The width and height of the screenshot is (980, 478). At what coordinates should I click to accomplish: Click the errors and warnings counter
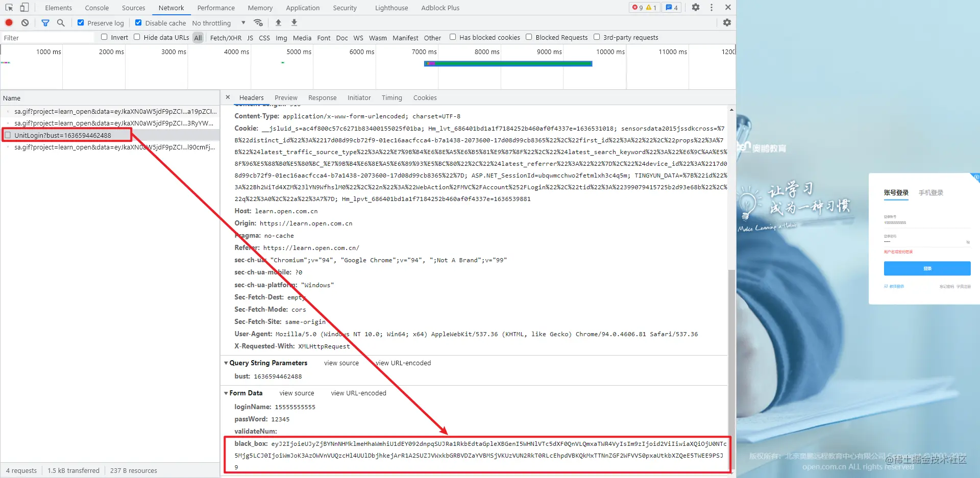point(644,8)
